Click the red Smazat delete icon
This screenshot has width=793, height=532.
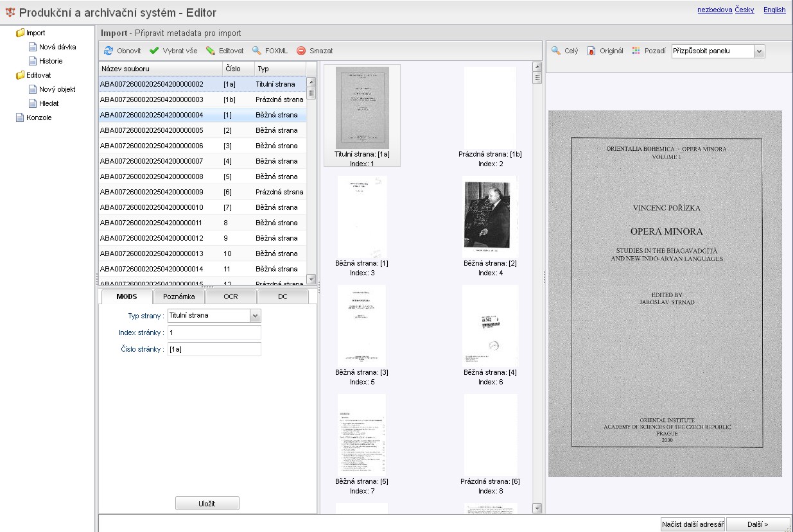(x=301, y=51)
